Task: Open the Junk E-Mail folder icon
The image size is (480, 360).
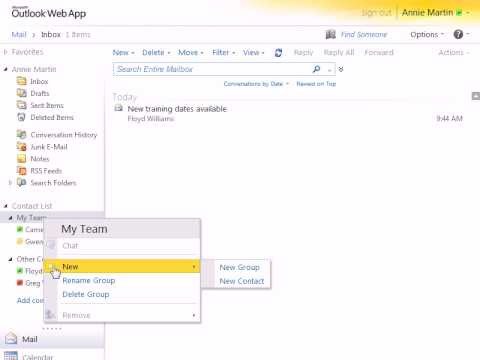Action: pos(22,146)
